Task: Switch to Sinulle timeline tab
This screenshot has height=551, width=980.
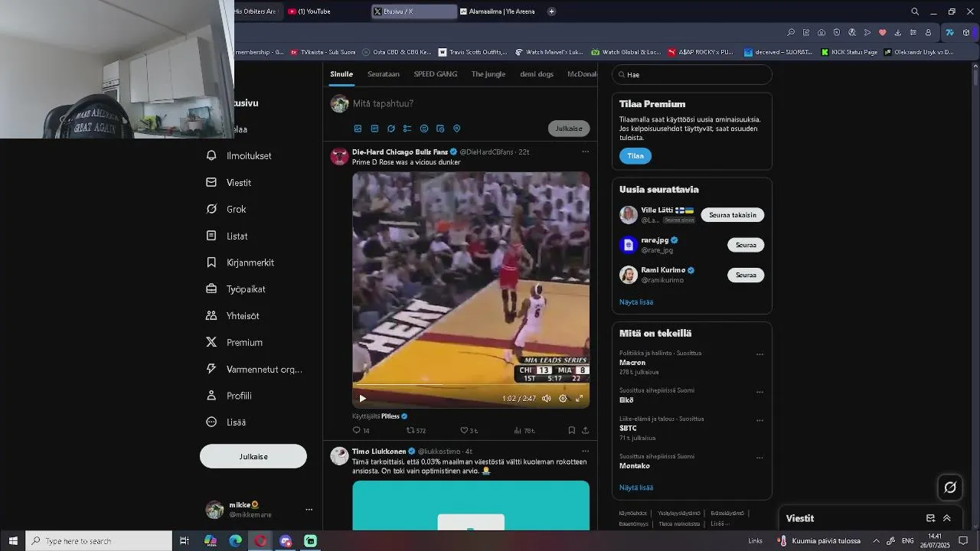Action: click(341, 74)
